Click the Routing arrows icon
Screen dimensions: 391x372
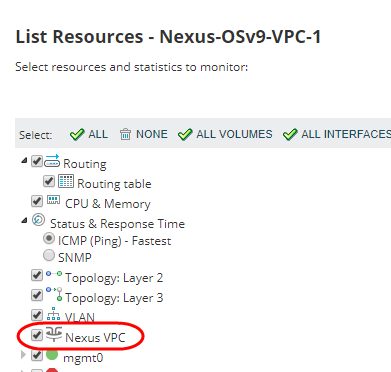coord(52,160)
